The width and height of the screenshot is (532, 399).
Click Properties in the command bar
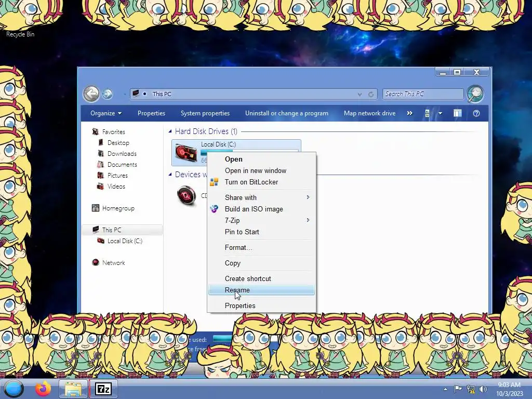(x=151, y=113)
